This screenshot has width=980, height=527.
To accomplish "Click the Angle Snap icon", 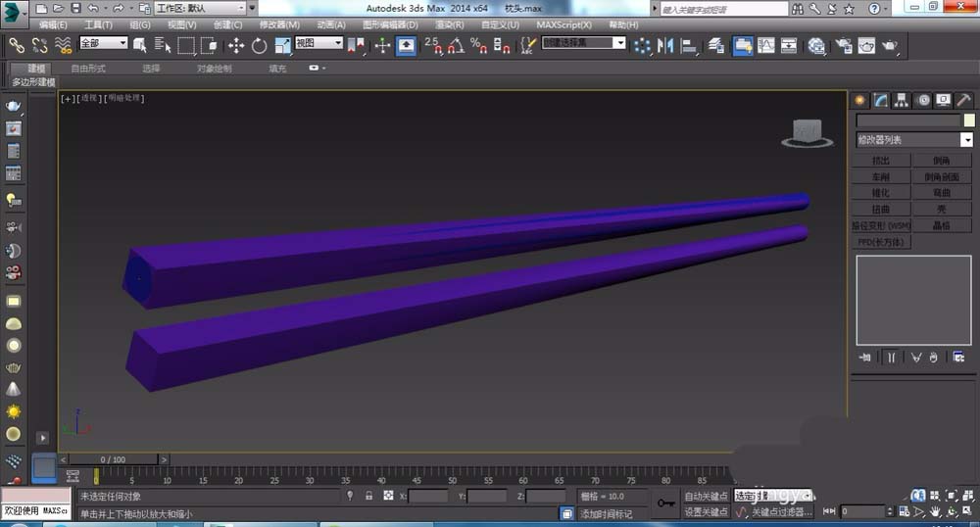I will [x=457, y=45].
